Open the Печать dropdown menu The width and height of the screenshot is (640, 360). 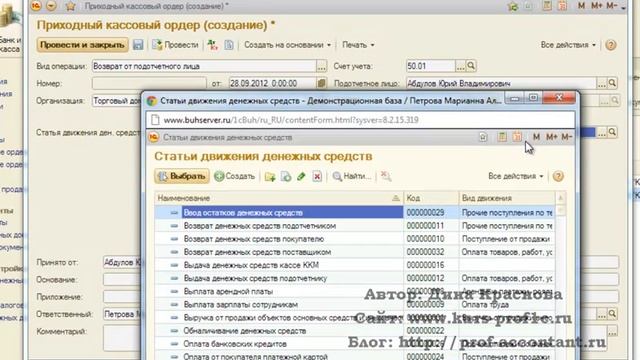point(358,45)
